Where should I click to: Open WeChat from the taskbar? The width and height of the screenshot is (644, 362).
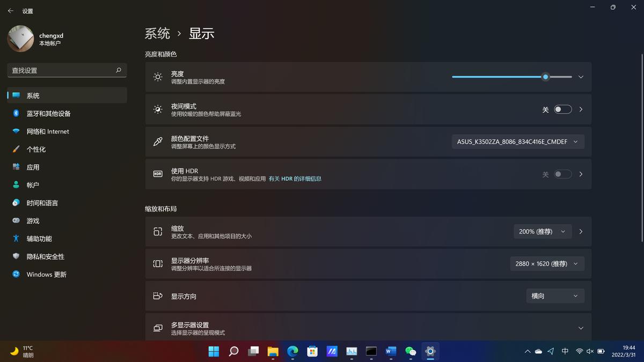(411, 351)
